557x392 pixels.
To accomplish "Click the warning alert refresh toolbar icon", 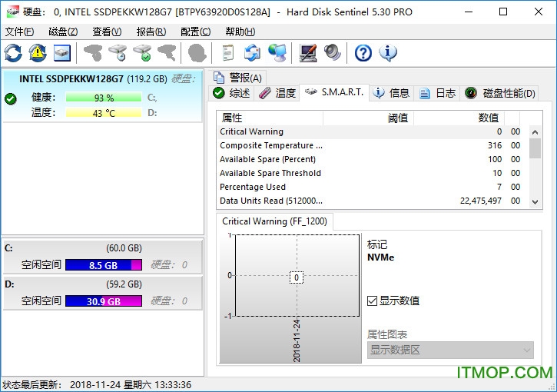I will click(x=38, y=53).
